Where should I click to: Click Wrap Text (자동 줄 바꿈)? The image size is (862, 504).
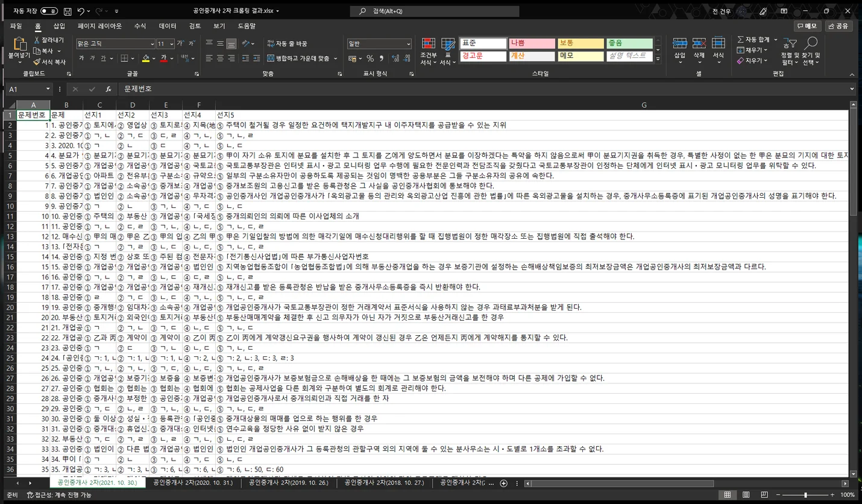pos(288,43)
